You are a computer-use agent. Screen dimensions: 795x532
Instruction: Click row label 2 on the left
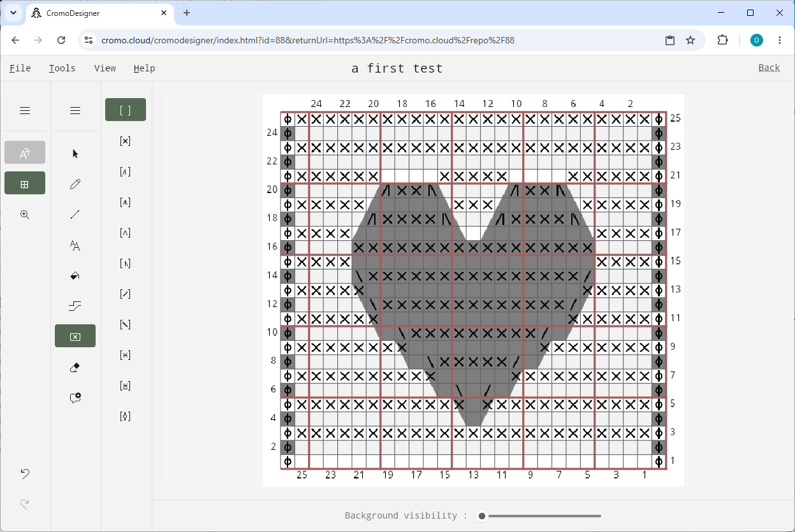(x=274, y=446)
